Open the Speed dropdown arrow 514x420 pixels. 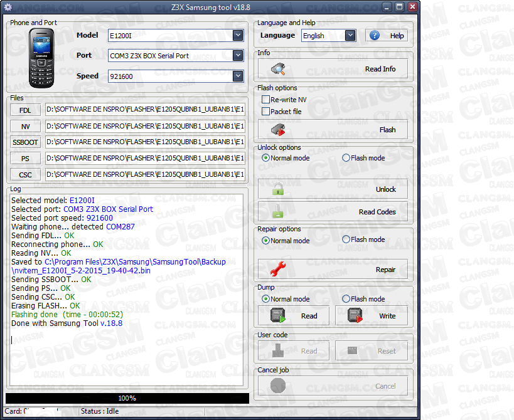click(238, 76)
